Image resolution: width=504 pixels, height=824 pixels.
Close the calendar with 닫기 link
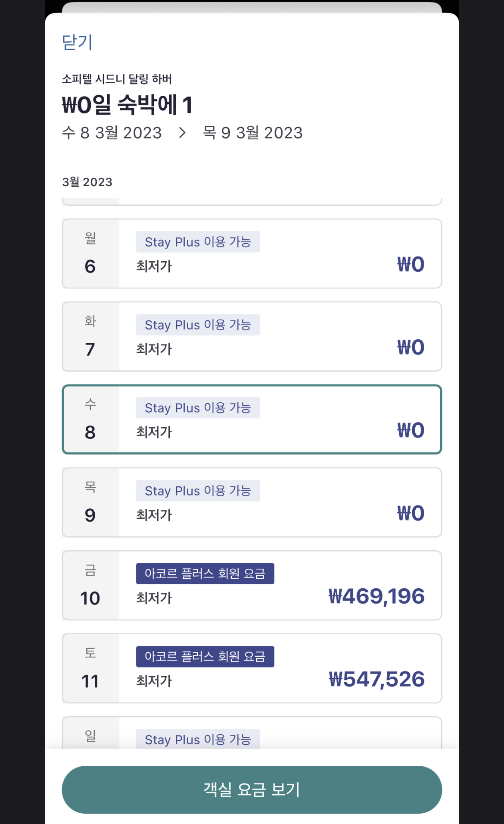[77, 43]
